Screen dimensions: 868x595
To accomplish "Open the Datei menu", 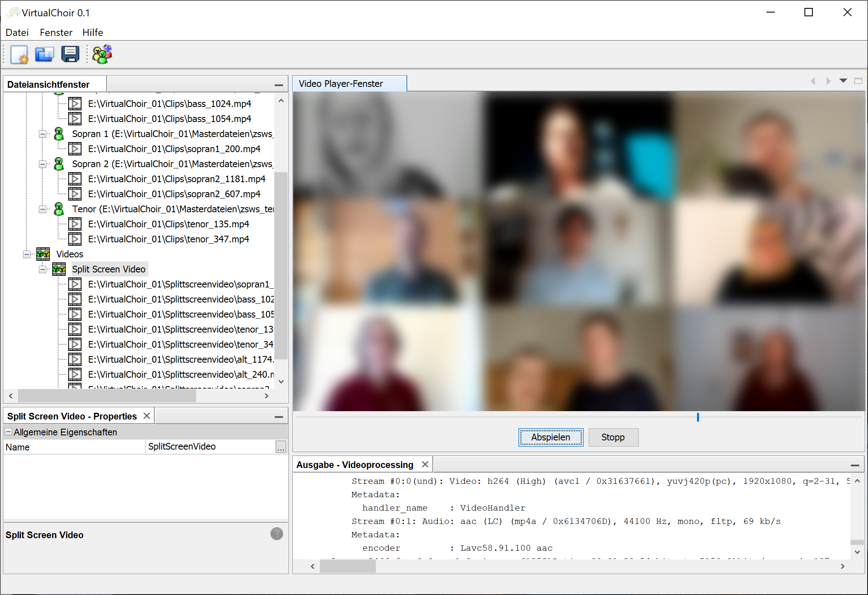I will coord(17,33).
